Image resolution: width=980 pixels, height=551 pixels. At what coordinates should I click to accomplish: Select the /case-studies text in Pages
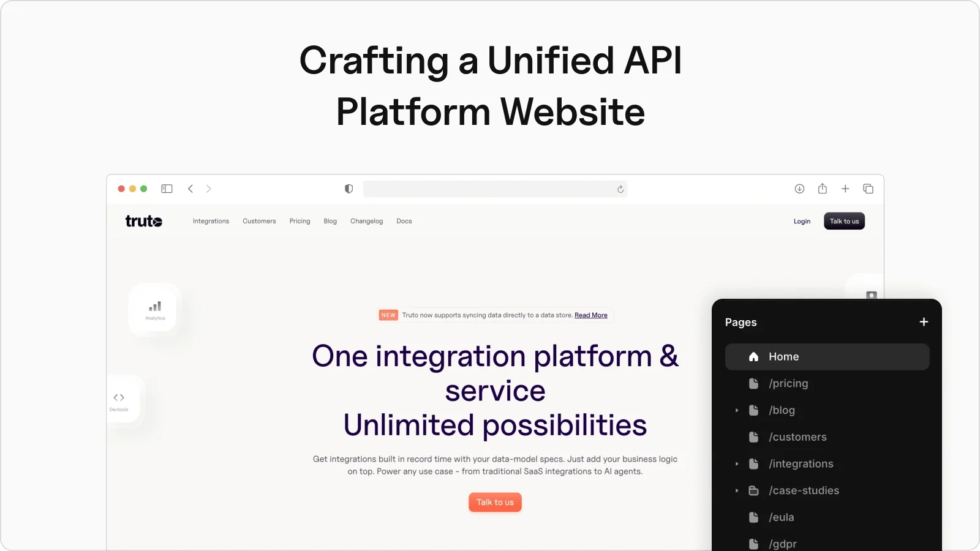pyautogui.click(x=804, y=490)
